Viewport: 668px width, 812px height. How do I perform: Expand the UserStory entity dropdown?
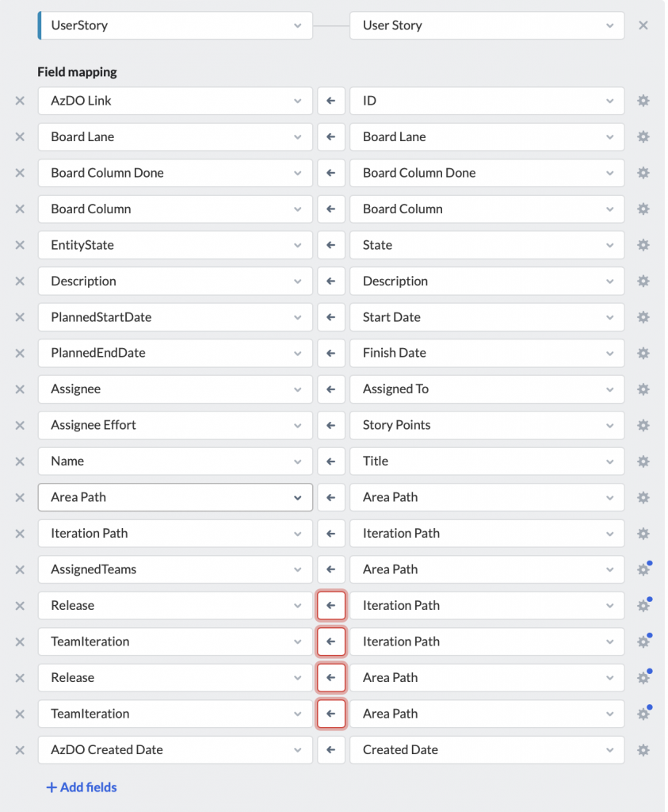(175, 25)
